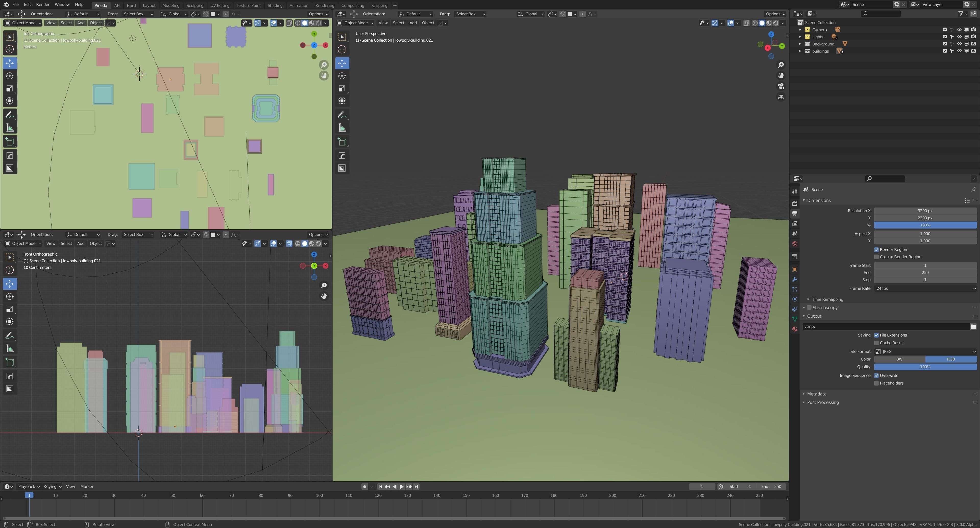Jump to the last frame in timeline

[x=416, y=486]
